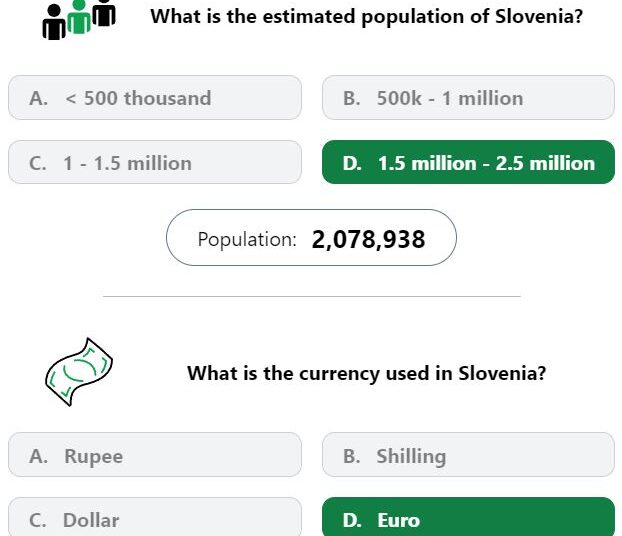Click the horizontal divider between questions
The height and width of the screenshot is (536, 622).
point(311,296)
